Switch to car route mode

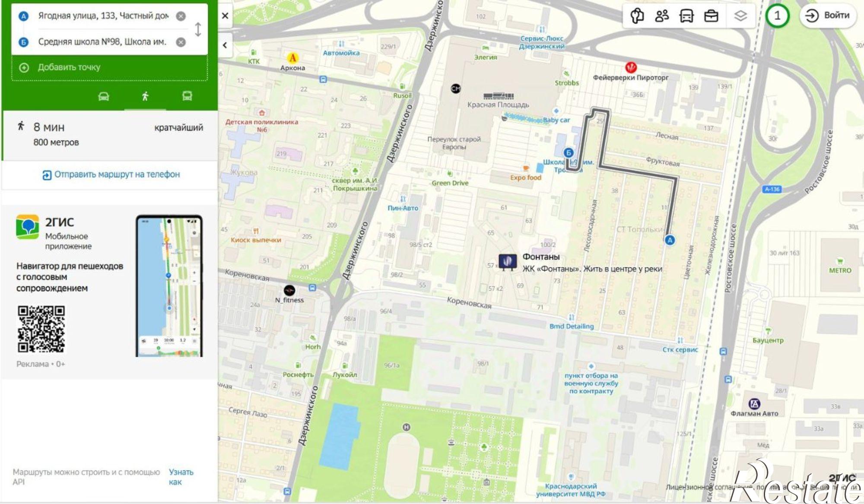[104, 96]
